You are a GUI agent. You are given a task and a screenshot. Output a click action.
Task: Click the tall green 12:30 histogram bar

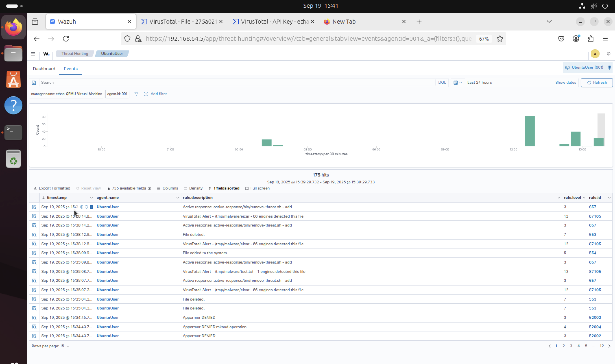530,131
